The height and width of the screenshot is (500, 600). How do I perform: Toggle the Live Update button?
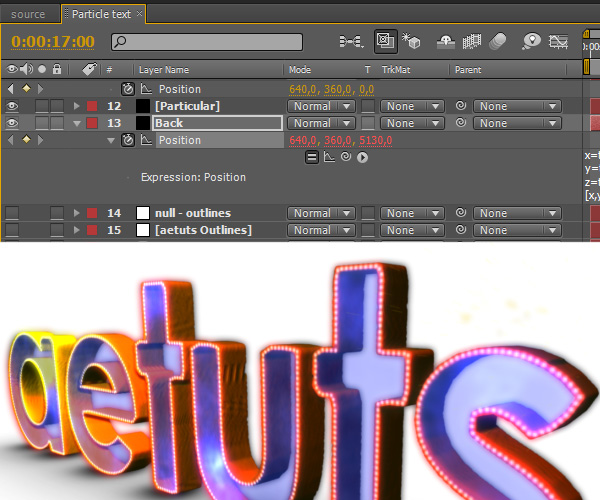pos(385,41)
